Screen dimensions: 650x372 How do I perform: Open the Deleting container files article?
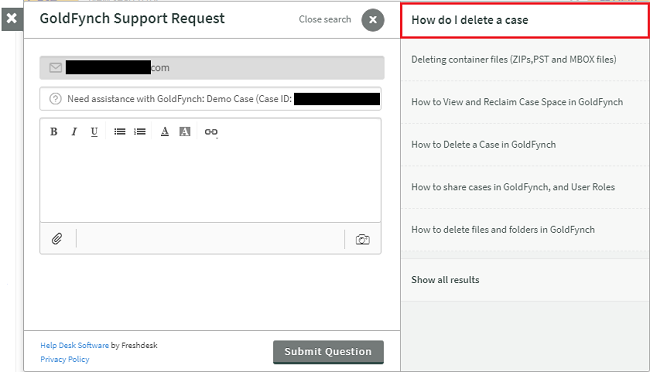click(x=525, y=60)
